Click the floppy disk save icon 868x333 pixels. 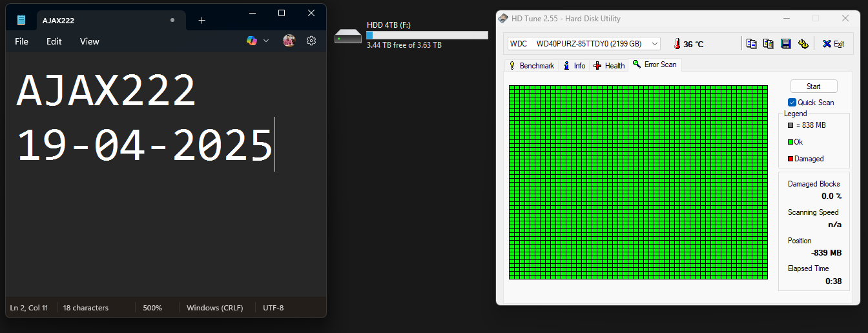785,44
